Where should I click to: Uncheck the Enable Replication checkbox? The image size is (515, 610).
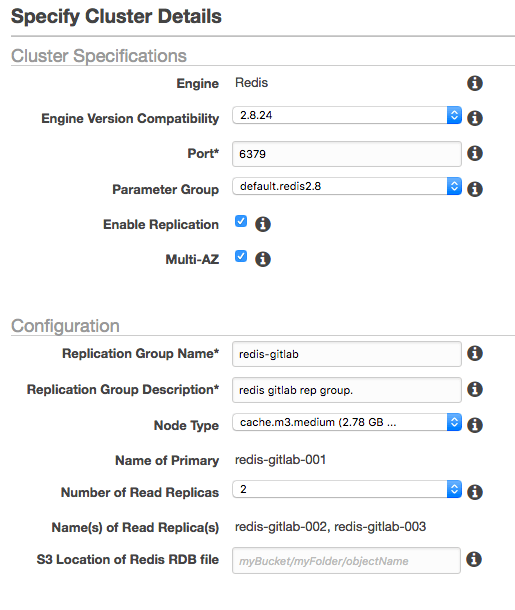(x=241, y=221)
